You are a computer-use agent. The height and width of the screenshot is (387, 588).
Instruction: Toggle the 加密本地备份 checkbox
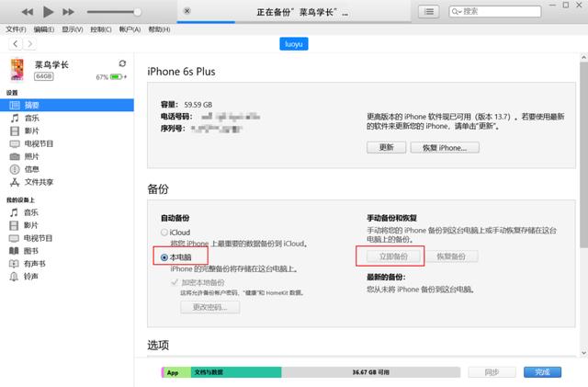175,282
